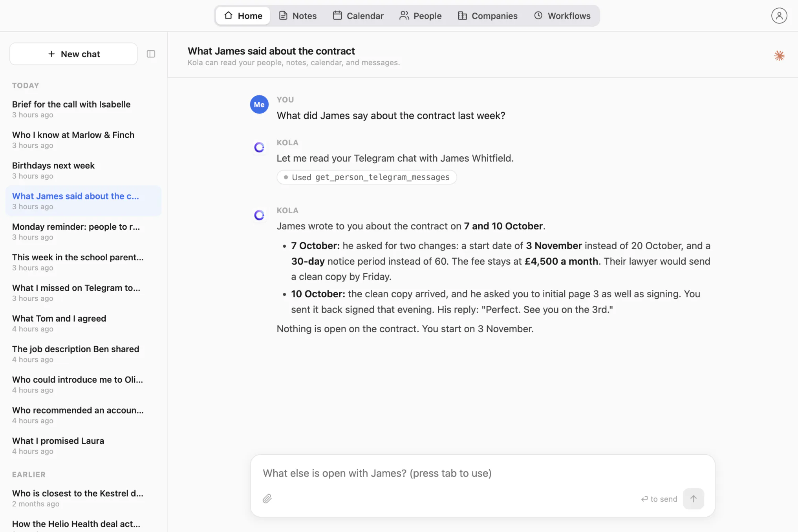Focus the message input field
Screen dimensions: 798x532
tap(482, 473)
